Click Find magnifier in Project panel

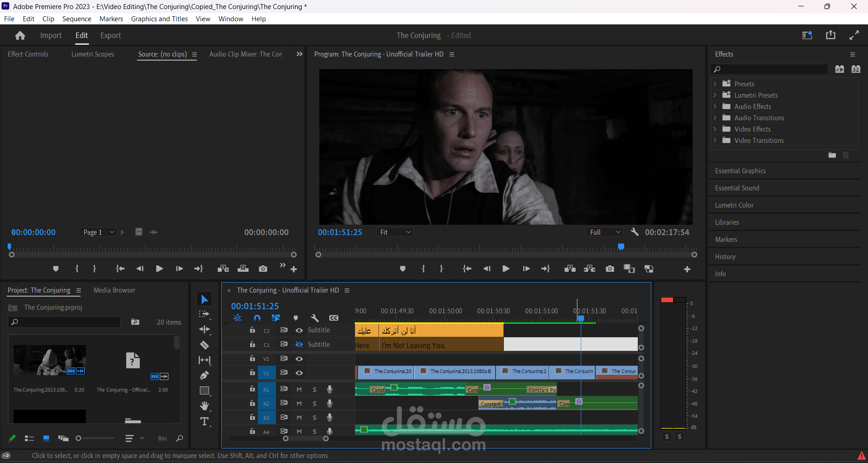pos(180,438)
